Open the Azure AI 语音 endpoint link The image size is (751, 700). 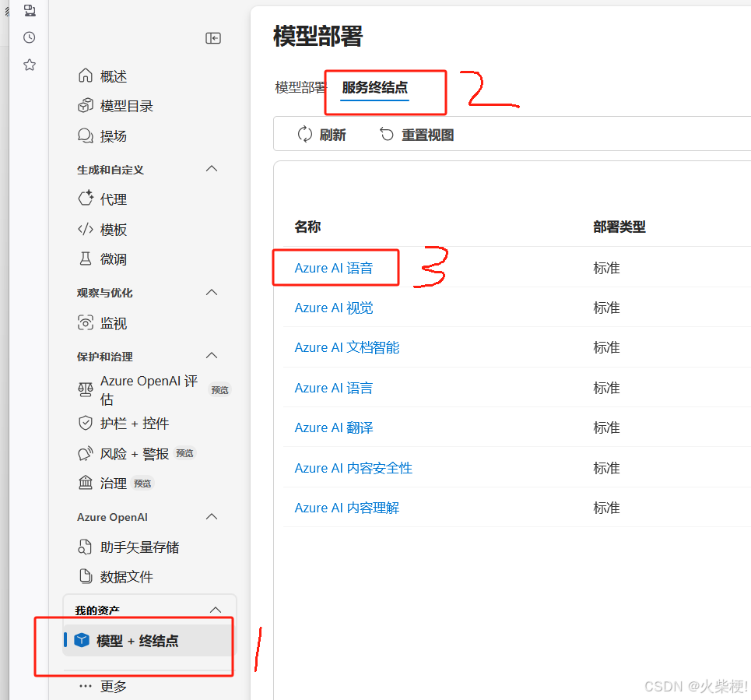pyautogui.click(x=334, y=268)
